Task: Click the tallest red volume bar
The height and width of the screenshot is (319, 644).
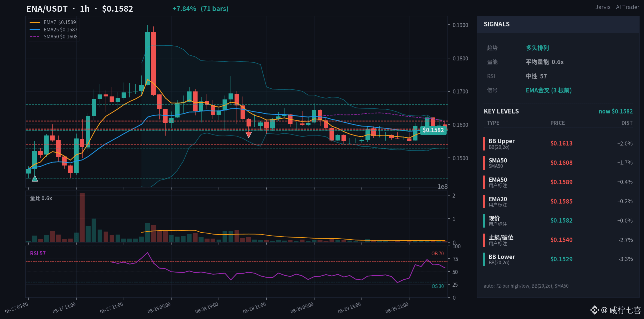Action: 82,218
